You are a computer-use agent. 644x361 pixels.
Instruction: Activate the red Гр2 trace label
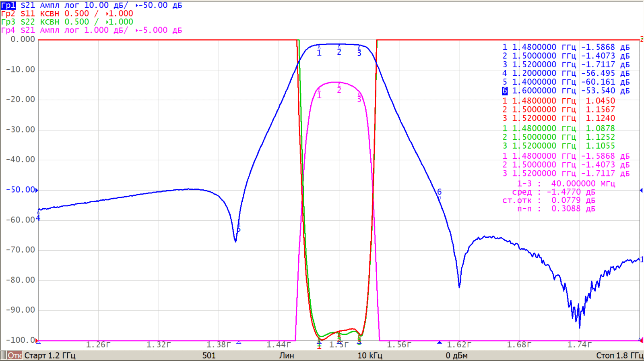tap(8, 14)
